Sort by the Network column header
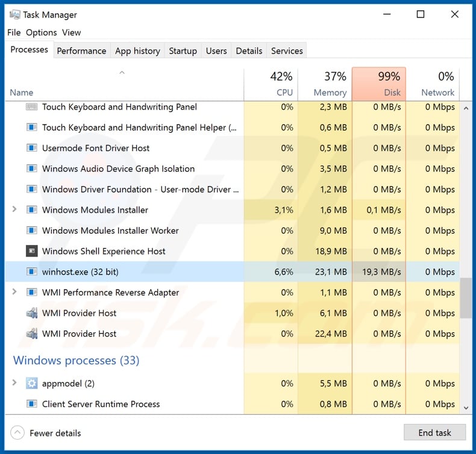Screen dimensions: 476x454 pyautogui.click(x=433, y=84)
